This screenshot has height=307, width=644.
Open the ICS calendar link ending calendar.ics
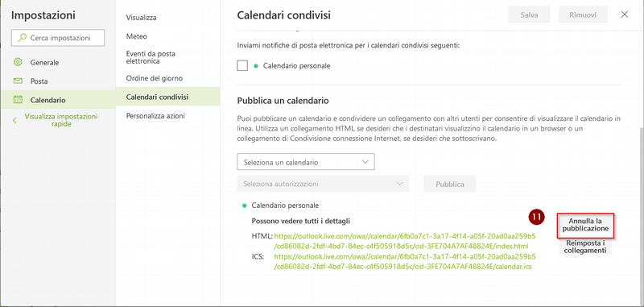point(405,262)
